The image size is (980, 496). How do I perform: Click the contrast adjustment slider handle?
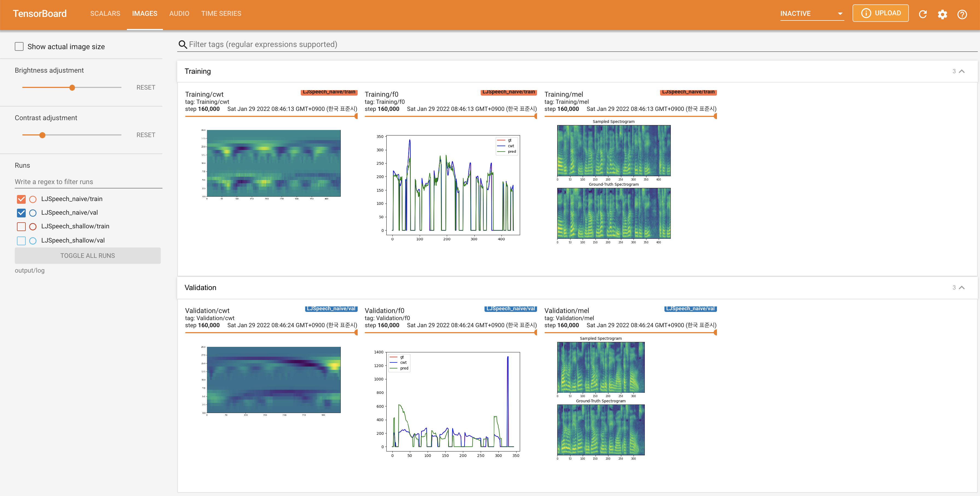tap(42, 135)
